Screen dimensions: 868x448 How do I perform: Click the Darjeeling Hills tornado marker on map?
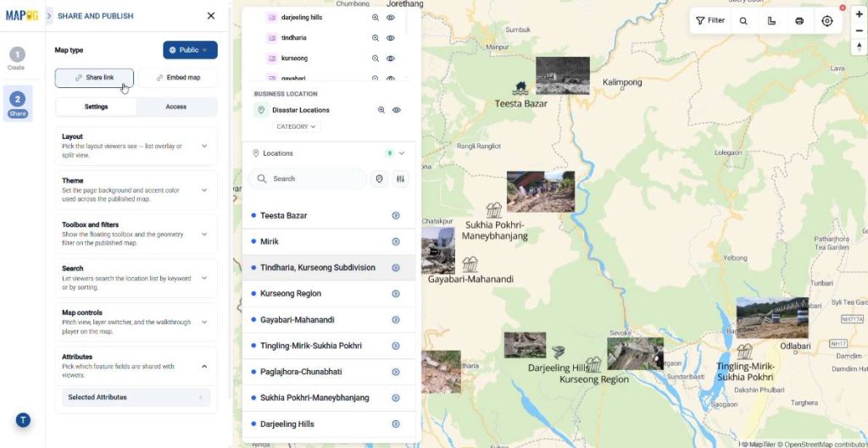tap(559, 352)
